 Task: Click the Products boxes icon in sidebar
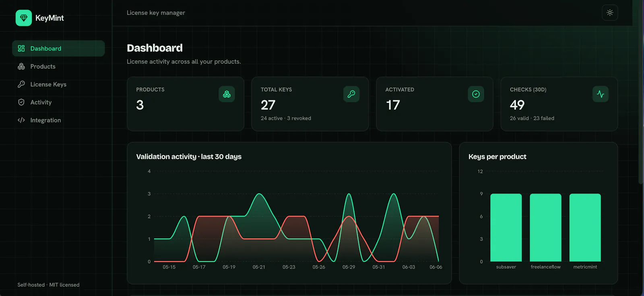[x=21, y=66]
